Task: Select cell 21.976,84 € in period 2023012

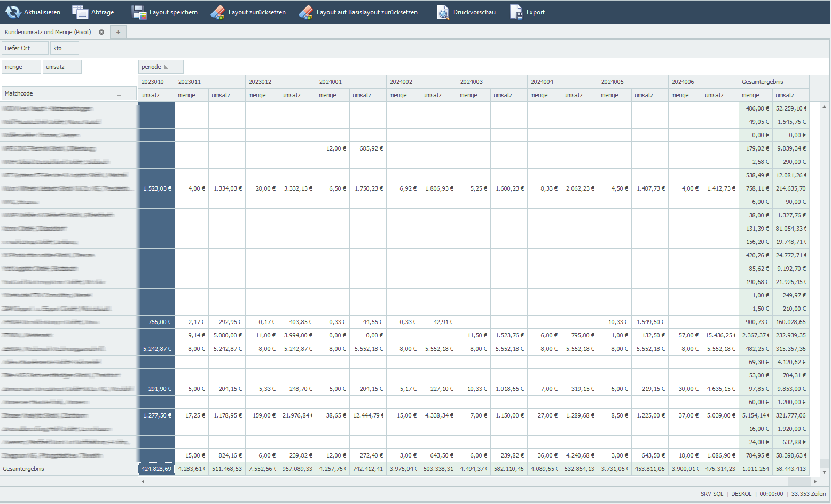Action: click(297, 415)
